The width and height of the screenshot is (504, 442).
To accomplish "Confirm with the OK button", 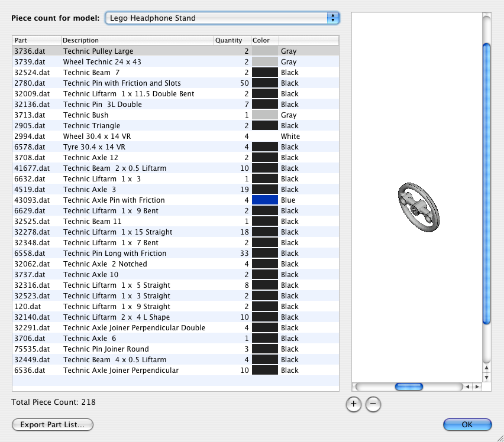I will pos(467,424).
